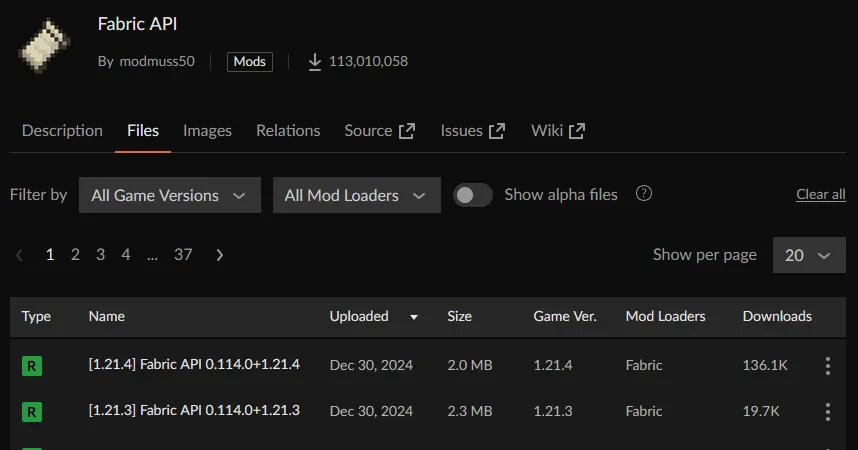
Task: Open the Show per page 20 dropdown
Action: (809, 255)
